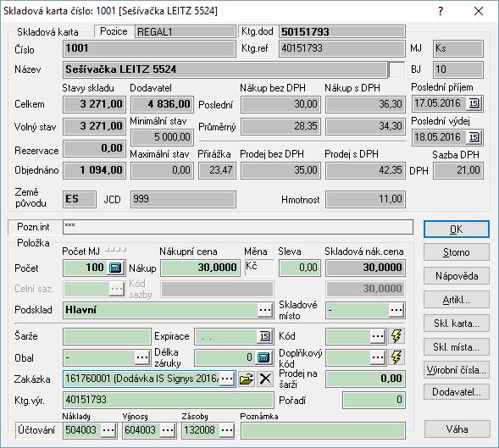The height and width of the screenshot is (448, 499).
Task: Click calculator icon in Délka záruky field
Action: [263, 357]
